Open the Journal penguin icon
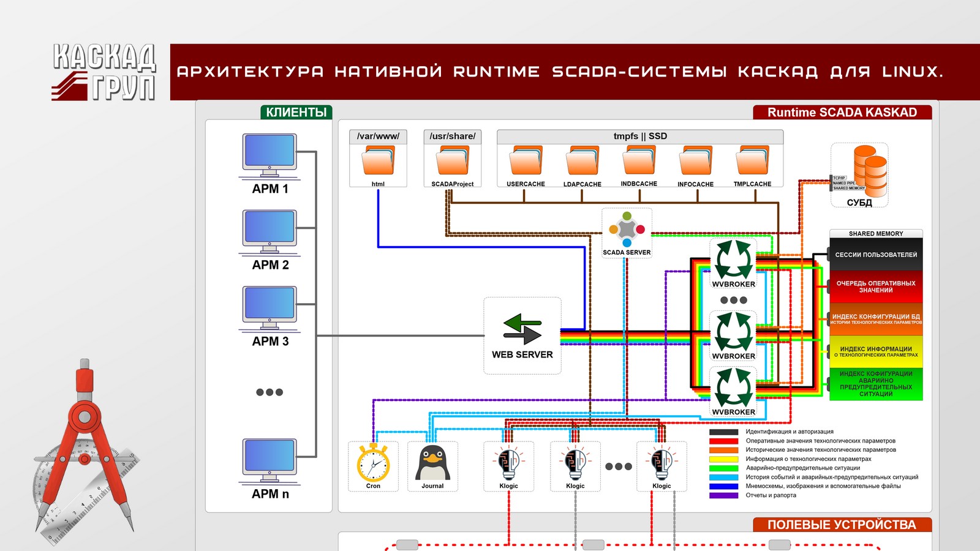 click(x=432, y=463)
